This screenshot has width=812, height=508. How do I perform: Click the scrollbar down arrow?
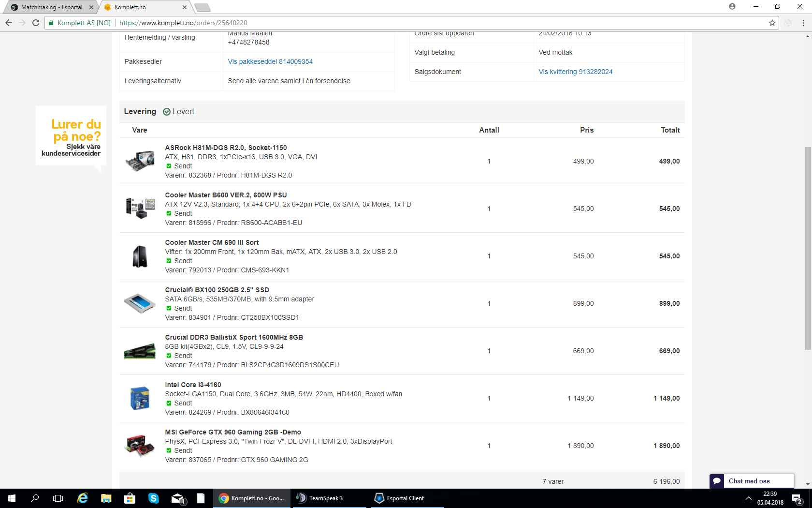[808, 484]
